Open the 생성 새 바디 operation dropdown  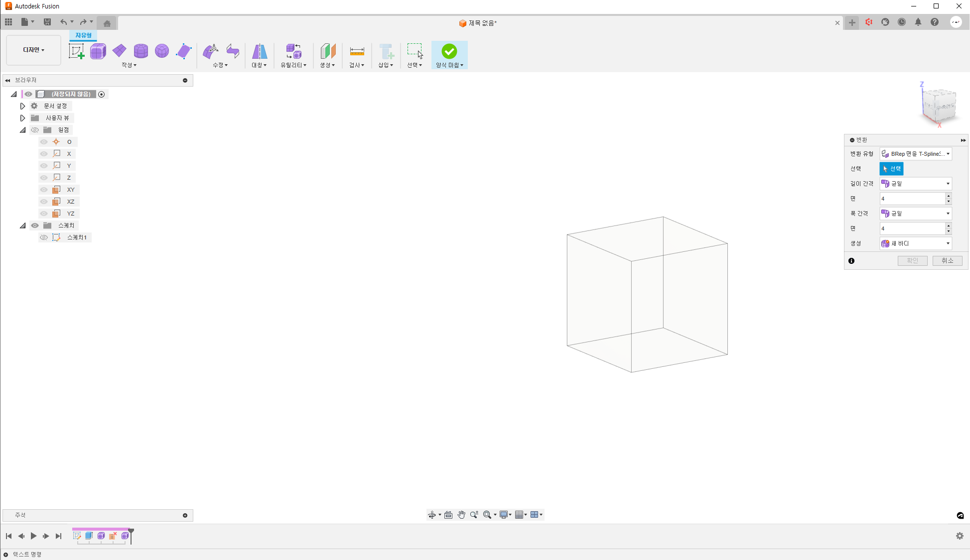(916, 243)
